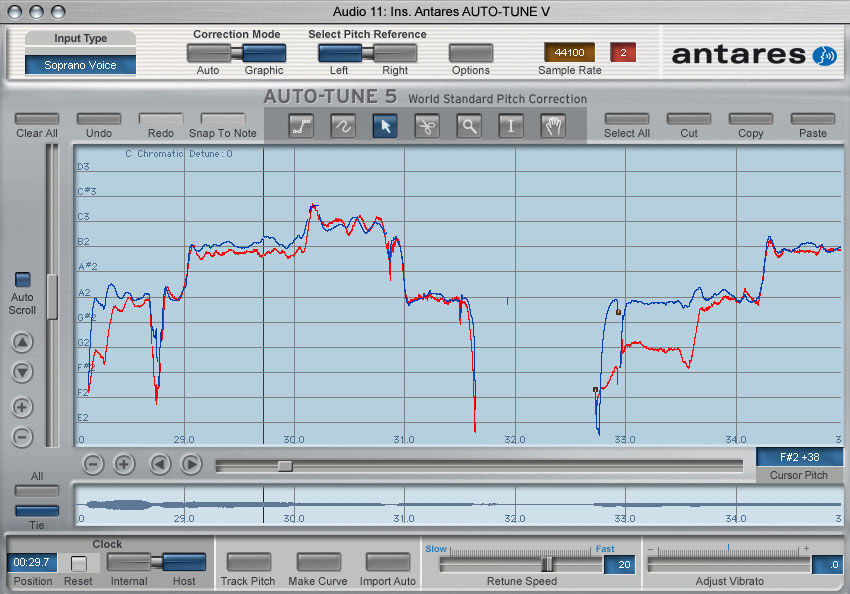850x594 pixels.
Task: Switch Correction Mode to Graphic
Action: pos(264,53)
